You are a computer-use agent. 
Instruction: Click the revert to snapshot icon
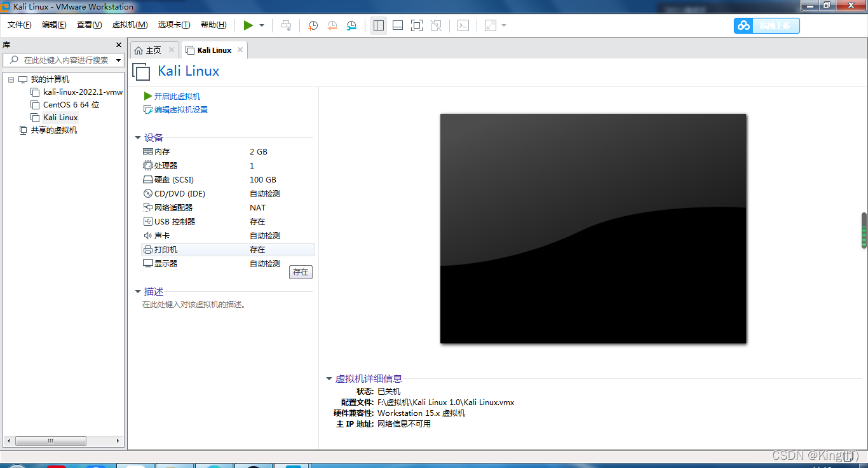click(332, 25)
